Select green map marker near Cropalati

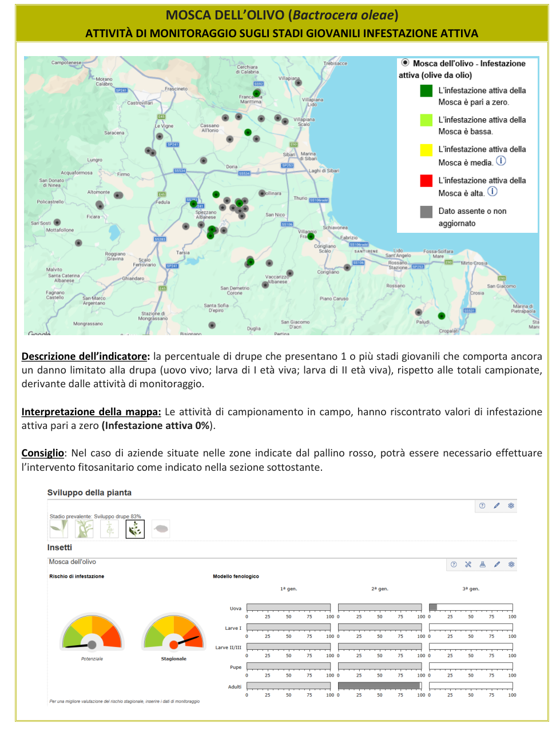[442, 316]
